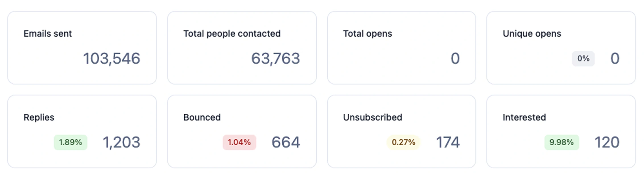Click the Unsubscribed card heading
The height and width of the screenshot is (174, 644).
tap(372, 117)
